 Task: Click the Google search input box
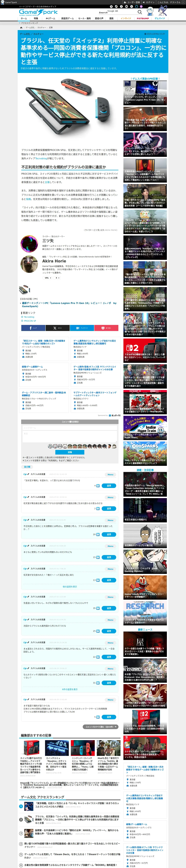(x=117, y=12)
